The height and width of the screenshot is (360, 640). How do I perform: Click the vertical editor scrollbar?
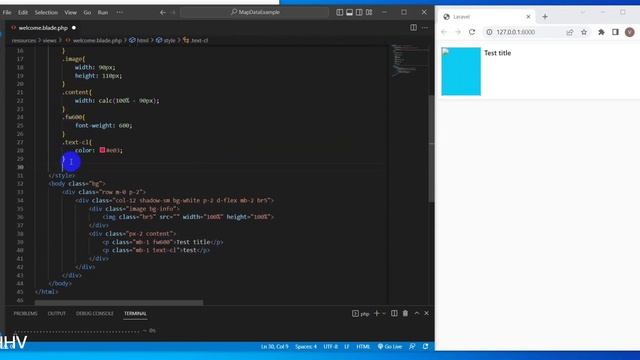(x=431, y=149)
